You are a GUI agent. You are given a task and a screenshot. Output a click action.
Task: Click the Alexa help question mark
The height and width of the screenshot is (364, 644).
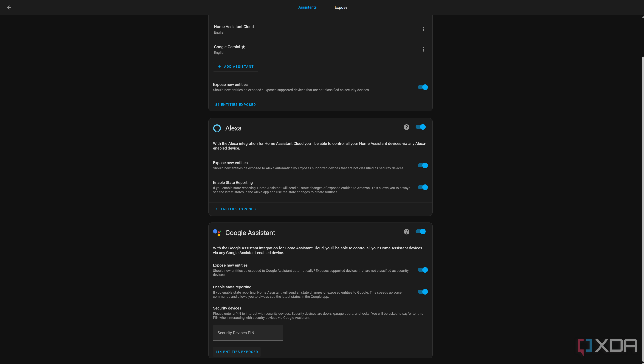point(406,127)
